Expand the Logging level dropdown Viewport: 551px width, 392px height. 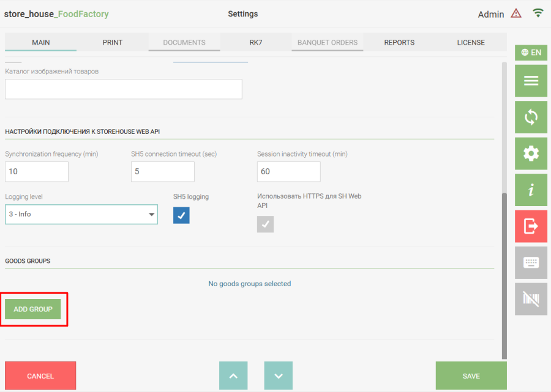[x=81, y=215]
